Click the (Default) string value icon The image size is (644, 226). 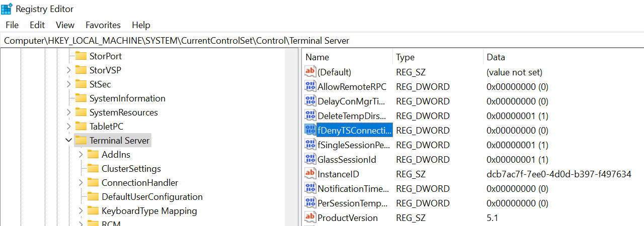point(310,72)
